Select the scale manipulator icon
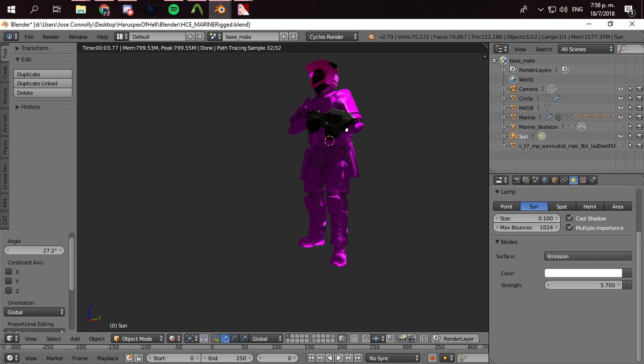Screen dimensions: 644x364 tap(244, 339)
